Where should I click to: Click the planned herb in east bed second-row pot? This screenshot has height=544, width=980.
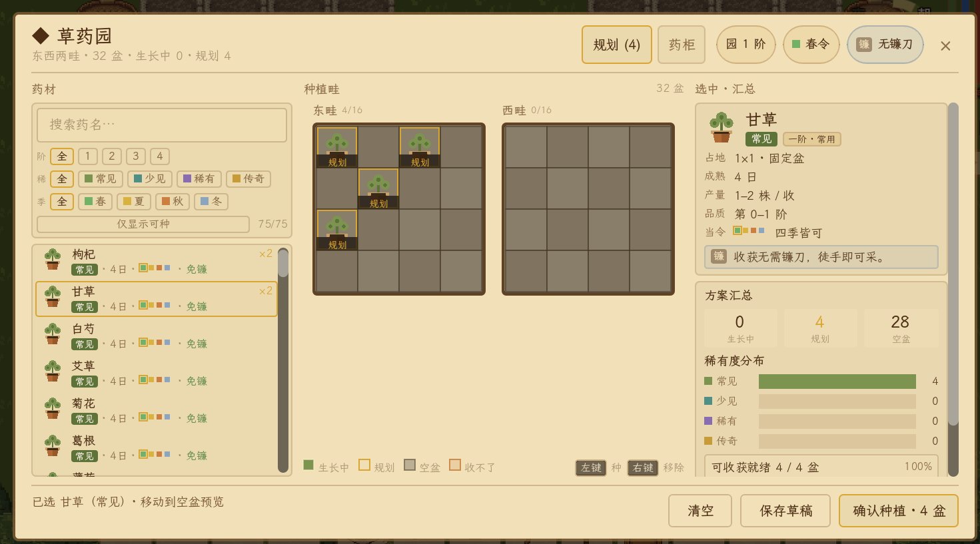coord(378,188)
